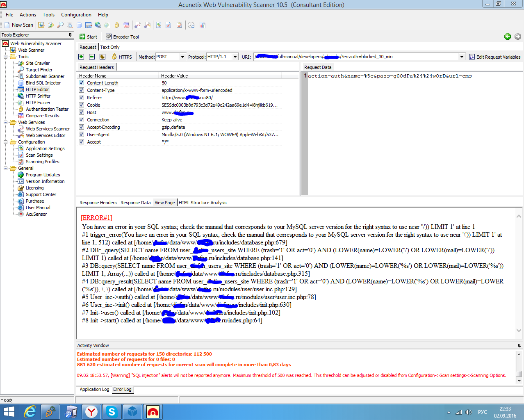Toggle HTTPS padlock button

[x=122, y=57]
